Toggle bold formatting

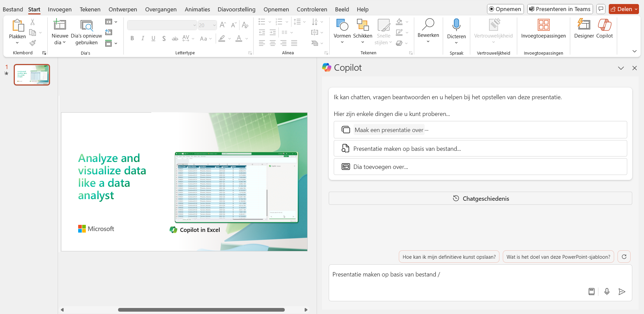pos(132,39)
